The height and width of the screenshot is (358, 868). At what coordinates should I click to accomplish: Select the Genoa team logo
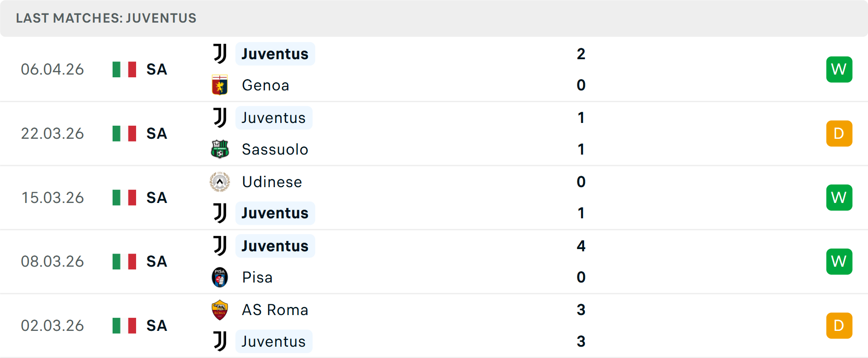tap(220, 85)
